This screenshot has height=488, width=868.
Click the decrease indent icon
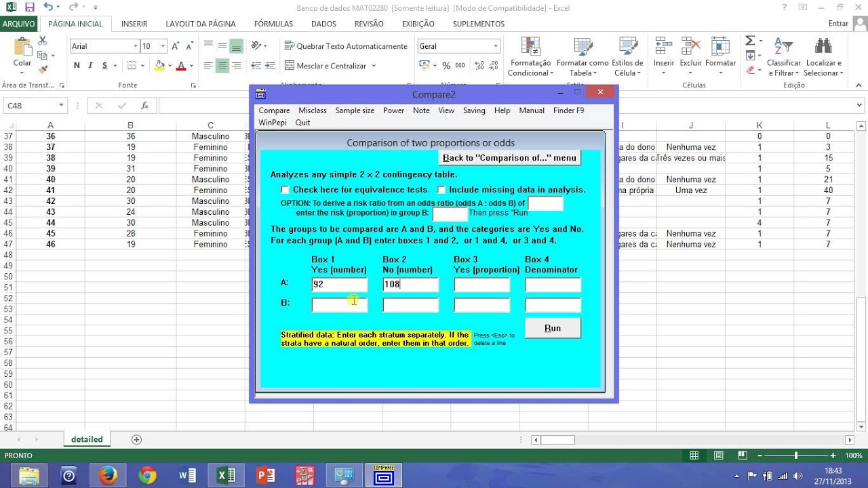point(256,66)
